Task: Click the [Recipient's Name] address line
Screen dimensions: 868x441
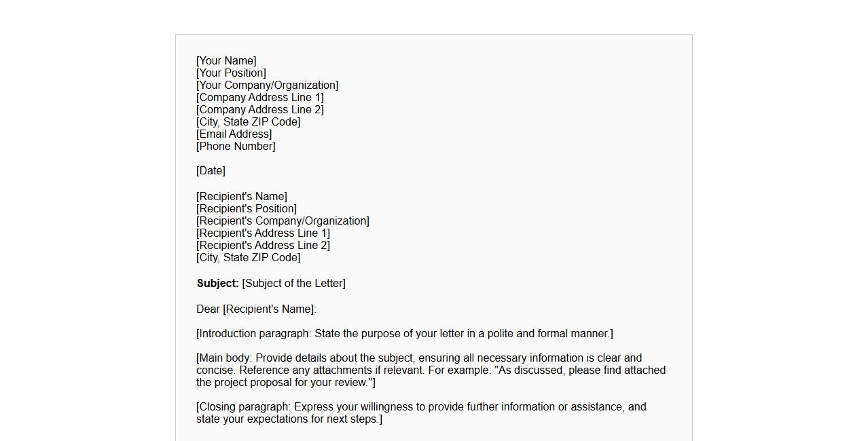Action: click(x=242, y=197)
